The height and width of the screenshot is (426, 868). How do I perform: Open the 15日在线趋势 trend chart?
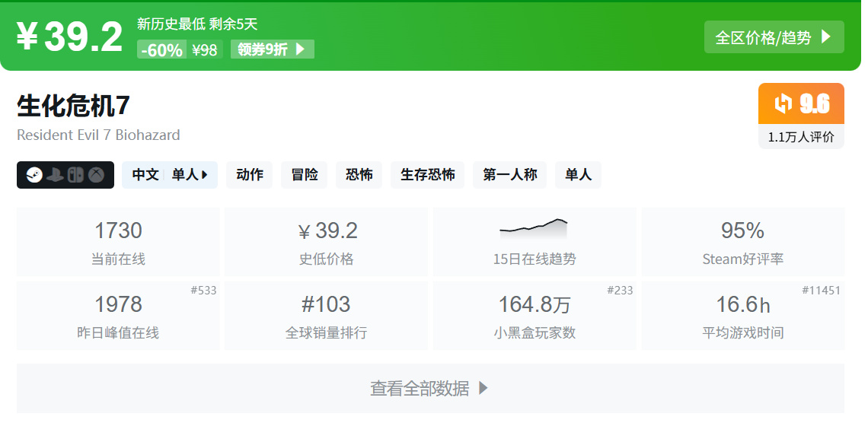tap(535, 242)
